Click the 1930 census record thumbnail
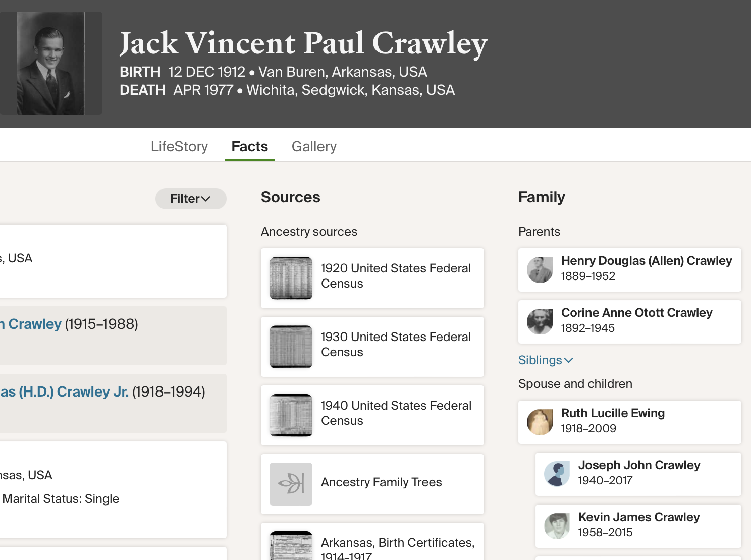 point(291,347)
